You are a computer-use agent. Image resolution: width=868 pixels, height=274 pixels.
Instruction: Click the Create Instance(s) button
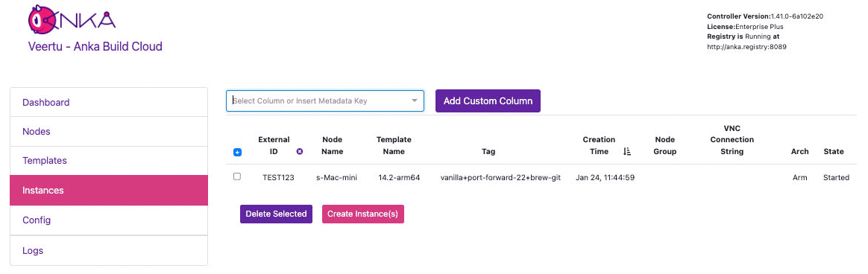tap(362, 214)
